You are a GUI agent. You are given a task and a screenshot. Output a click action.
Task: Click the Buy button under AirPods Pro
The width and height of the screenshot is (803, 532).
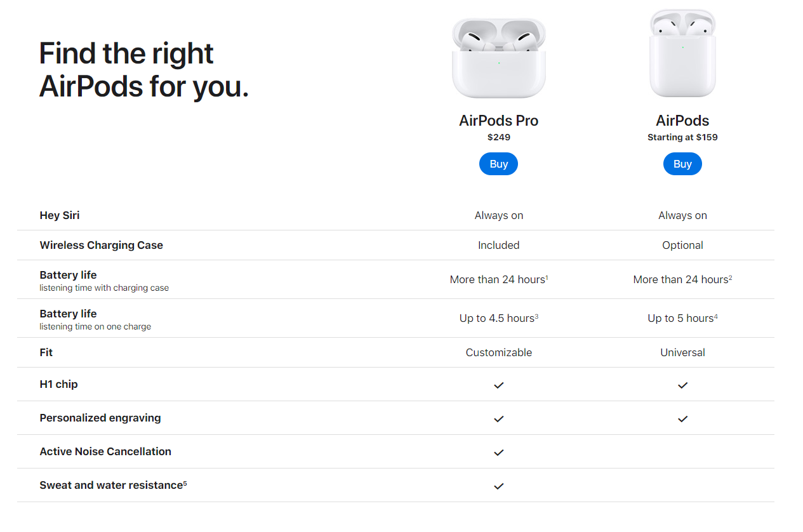(498, 164)
